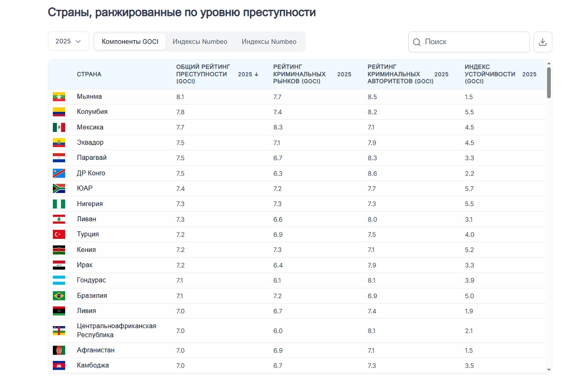Click country name Эквадор
The width and height of the screenshot is (588, 381).
pos(90,143)
